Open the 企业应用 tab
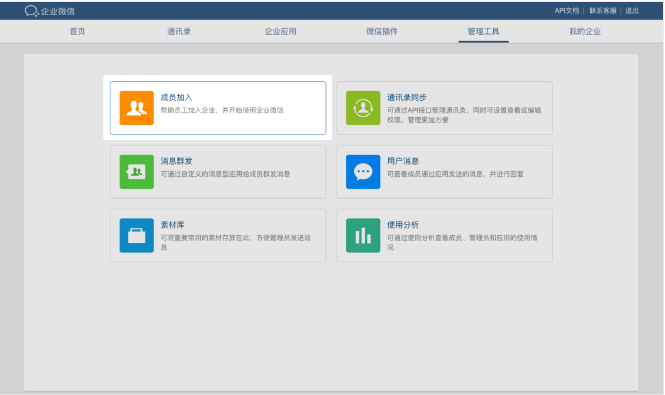The height and width of the screenshot is (395, 665). pos(280,31)
